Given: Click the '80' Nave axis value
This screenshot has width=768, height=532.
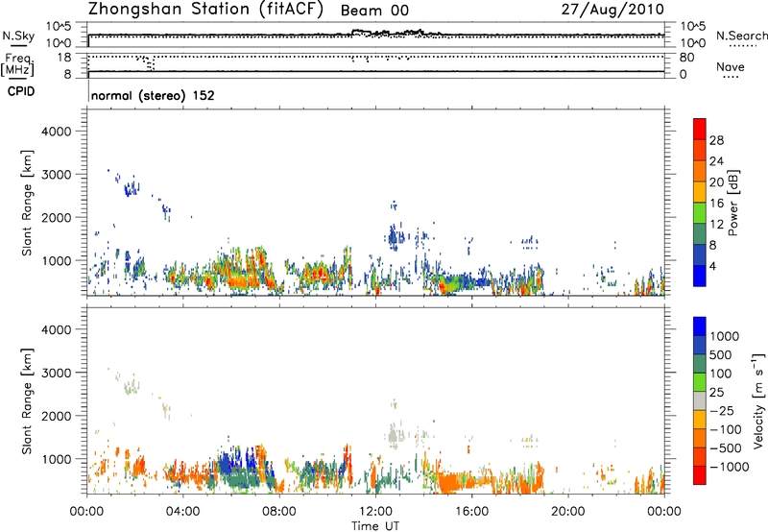Looking at the screenshot, I should (x=686, y=58).
